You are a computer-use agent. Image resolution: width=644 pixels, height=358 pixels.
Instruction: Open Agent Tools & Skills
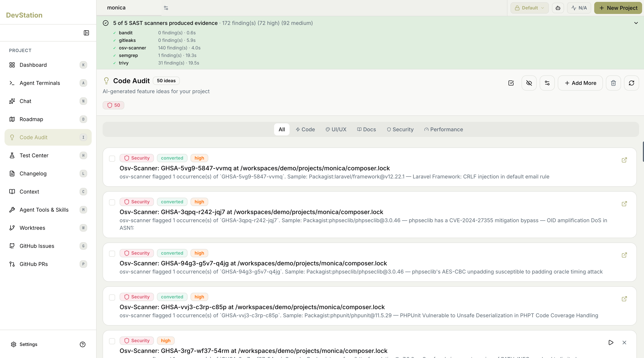click(x=48, y=210)
